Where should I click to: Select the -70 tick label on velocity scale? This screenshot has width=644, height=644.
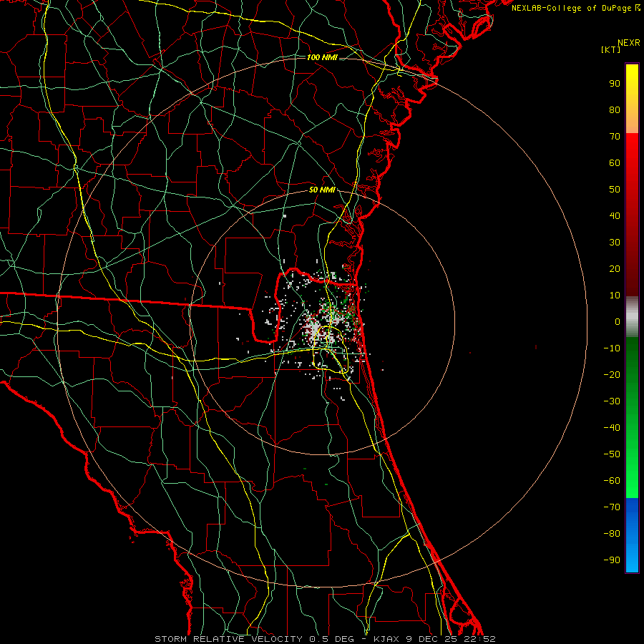[612, 507]
